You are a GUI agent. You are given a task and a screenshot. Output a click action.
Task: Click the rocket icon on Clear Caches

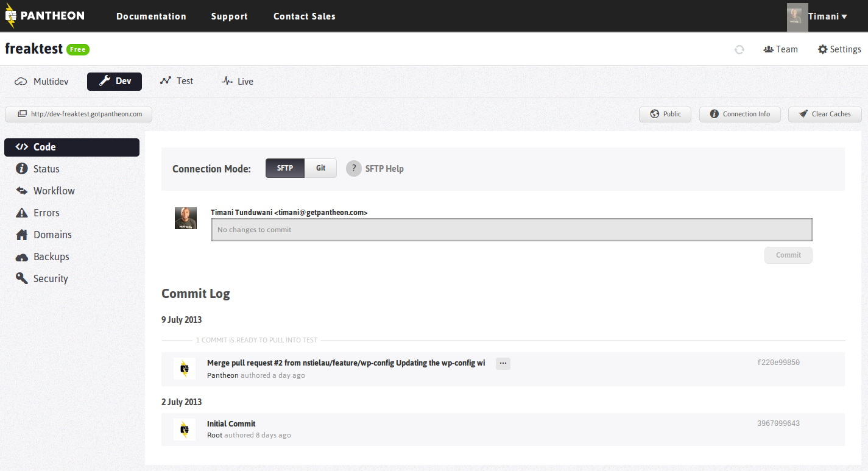click(803, 114)
